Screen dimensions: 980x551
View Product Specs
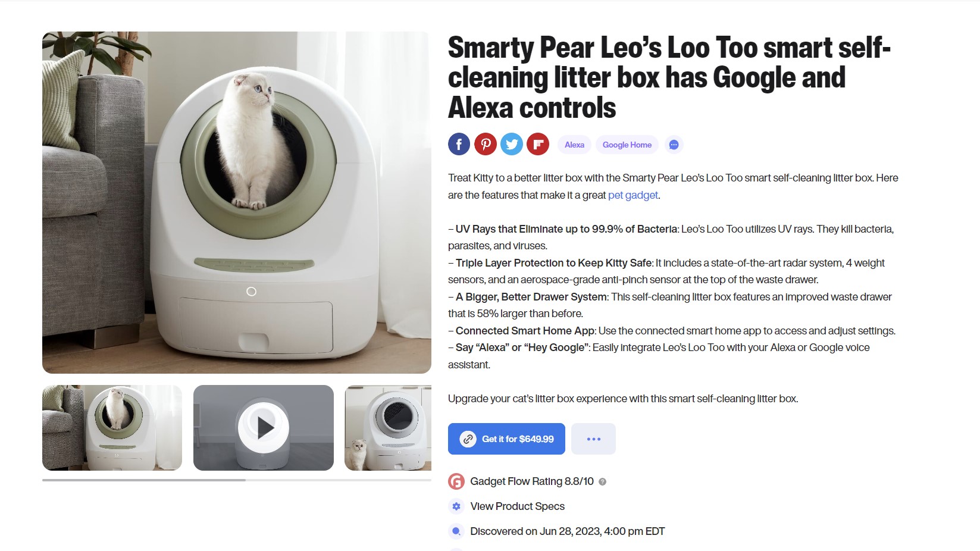[518, 506]
